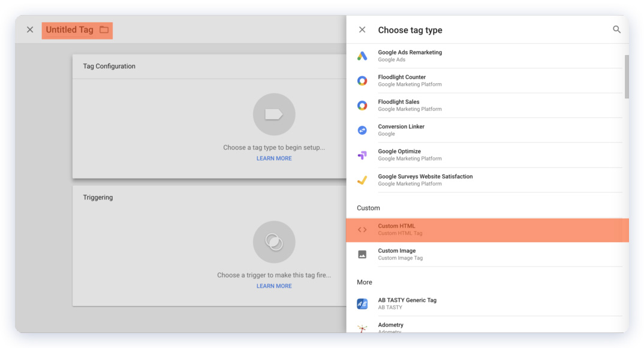Select the Floodlight Counter icon
The height and width of the screenshot is (348, 644).
[362, 81]
